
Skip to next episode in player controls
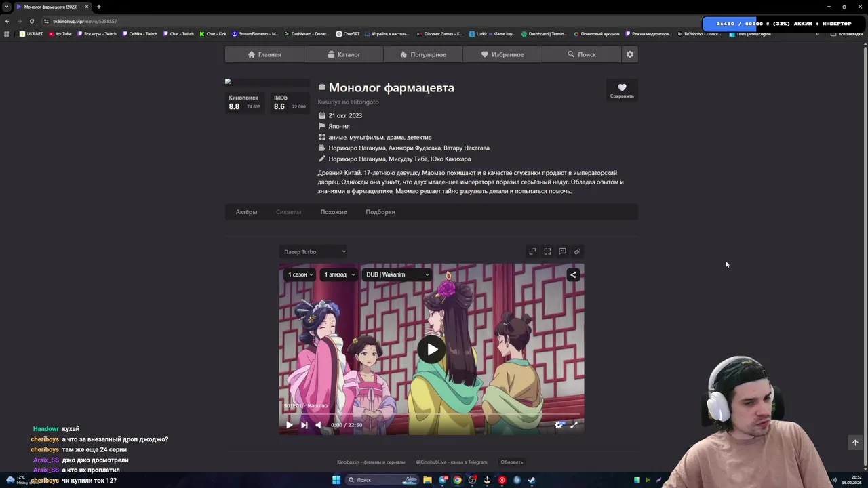[304, 425]
